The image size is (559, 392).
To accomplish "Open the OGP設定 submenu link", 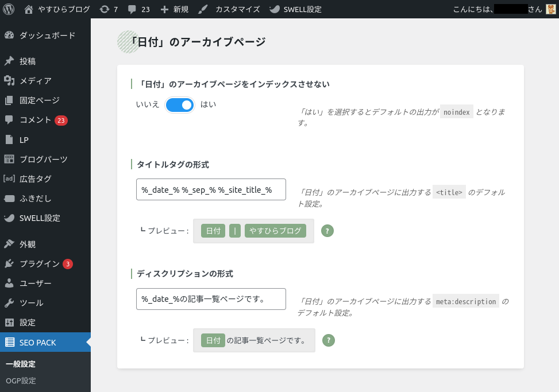I will click(x=21, y=381).
